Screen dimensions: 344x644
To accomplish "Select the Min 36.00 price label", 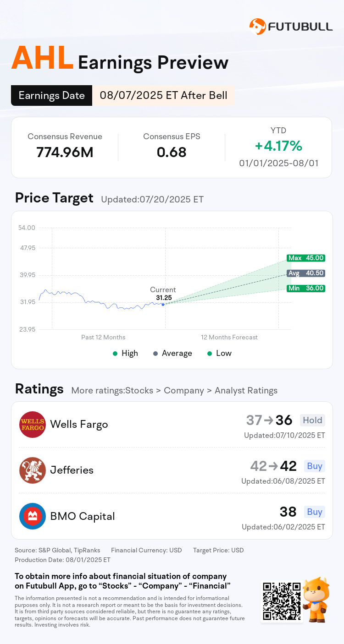I will pos(306,288).
